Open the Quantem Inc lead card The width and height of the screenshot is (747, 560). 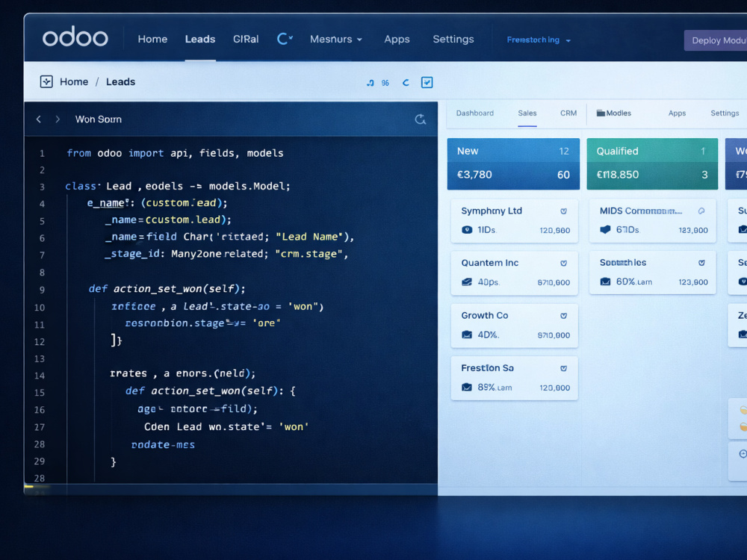tap(515, 273)
